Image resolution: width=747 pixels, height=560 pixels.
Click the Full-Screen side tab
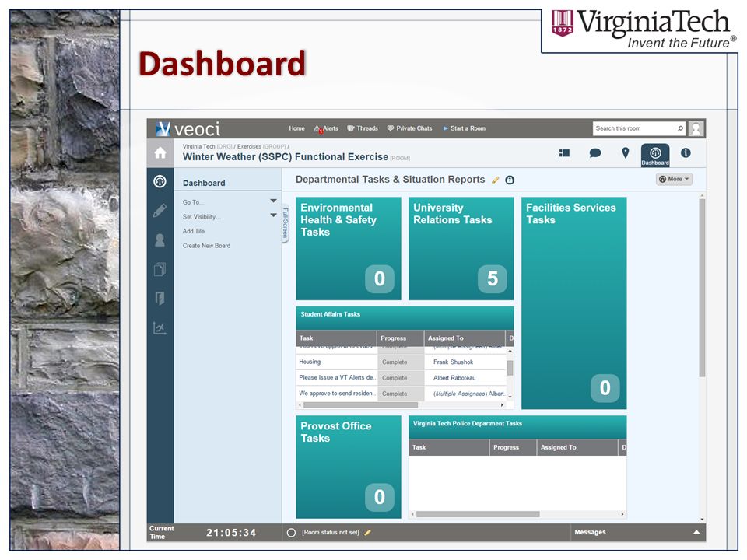click(286, 223)
